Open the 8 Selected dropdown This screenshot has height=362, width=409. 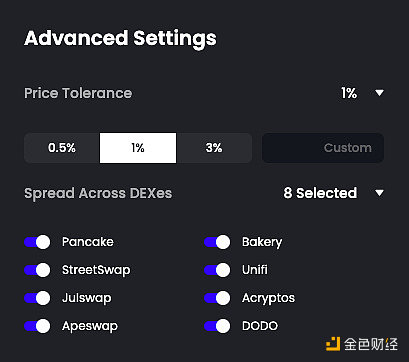pyautogui.click(x=320, y=193)
